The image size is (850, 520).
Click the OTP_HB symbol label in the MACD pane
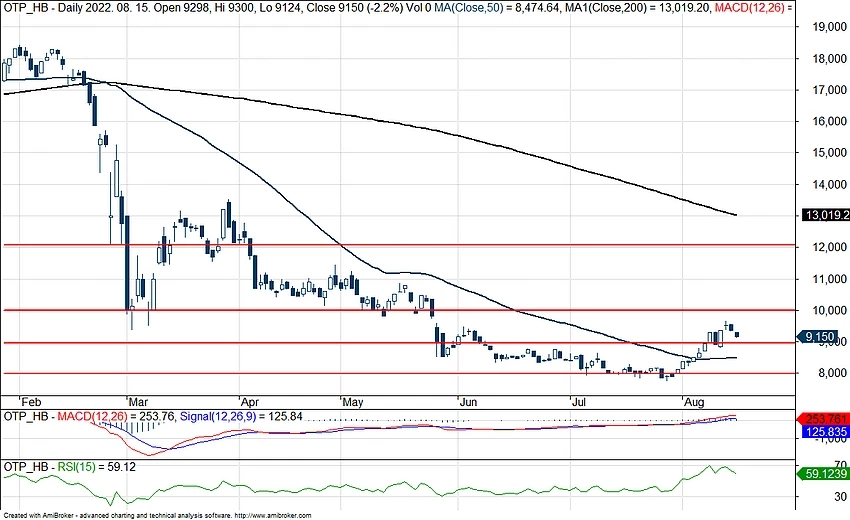tap(25, 415)
